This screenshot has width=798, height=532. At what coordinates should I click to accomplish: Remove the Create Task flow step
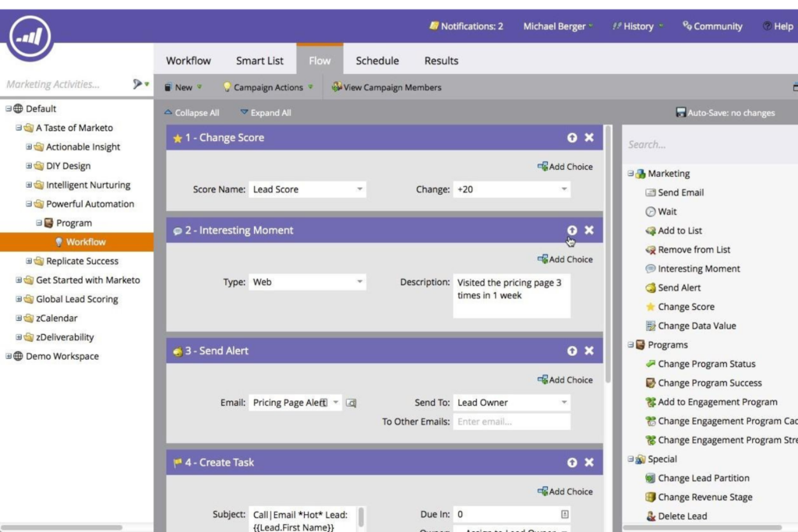click(x=589, y=462)
